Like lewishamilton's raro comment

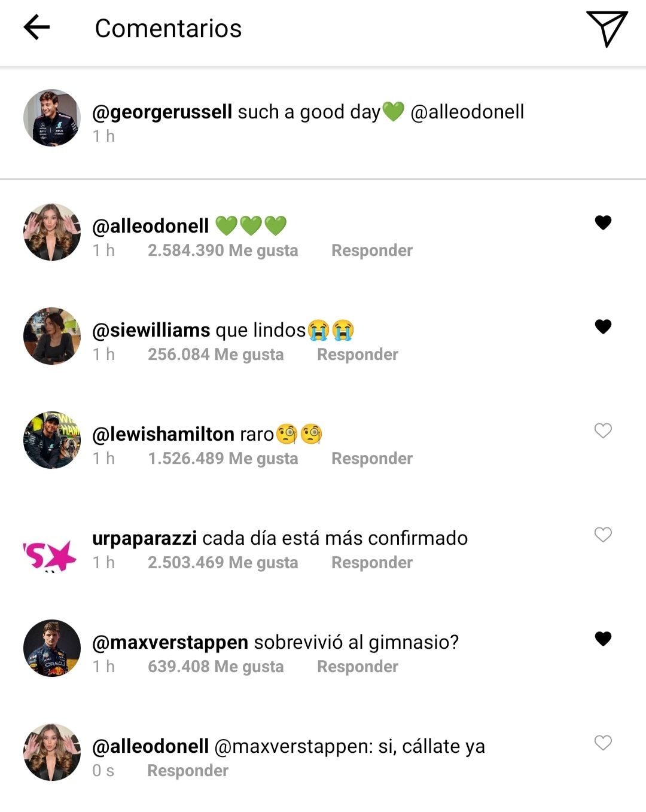(603, 431)
